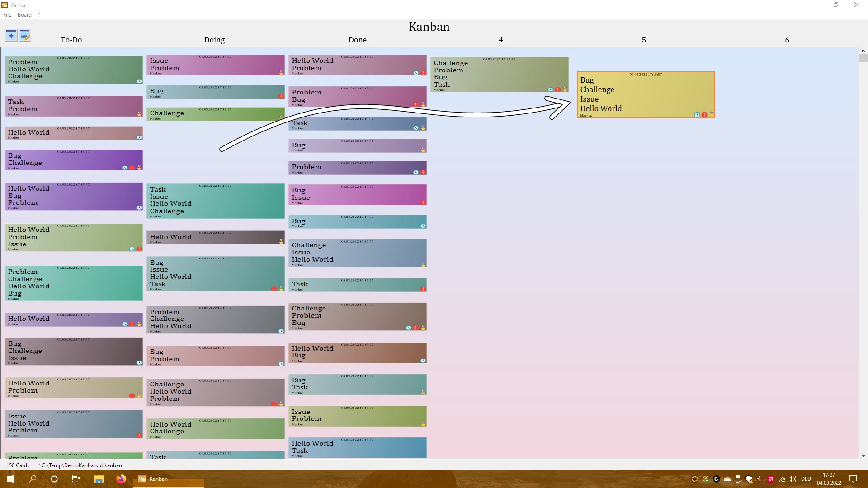Click red alert icon on Issue Hello World Problem card

point(139,436)
